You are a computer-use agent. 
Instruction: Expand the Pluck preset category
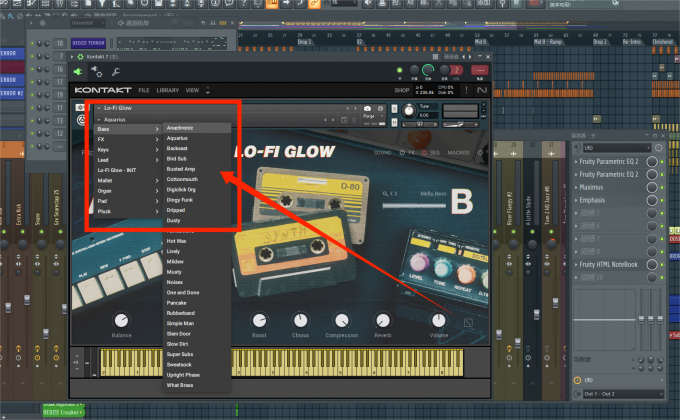128,212
